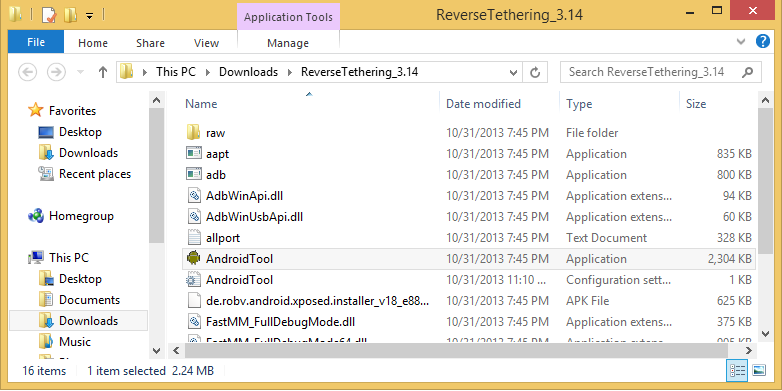Screen dimensions: 782x391
Task: Select Downloads under This PC
Action: [x=88, y=321]
